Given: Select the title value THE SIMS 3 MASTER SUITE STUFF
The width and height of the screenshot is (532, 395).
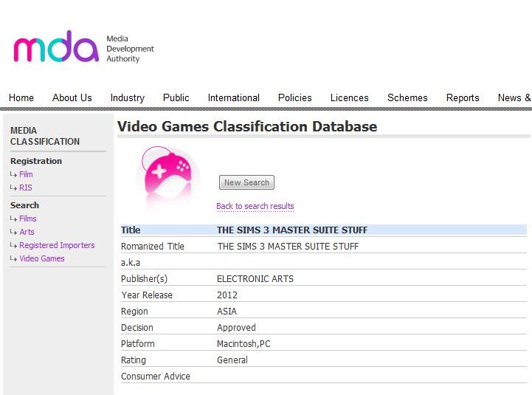Looking at the screenshot, I should pos(292,230).
